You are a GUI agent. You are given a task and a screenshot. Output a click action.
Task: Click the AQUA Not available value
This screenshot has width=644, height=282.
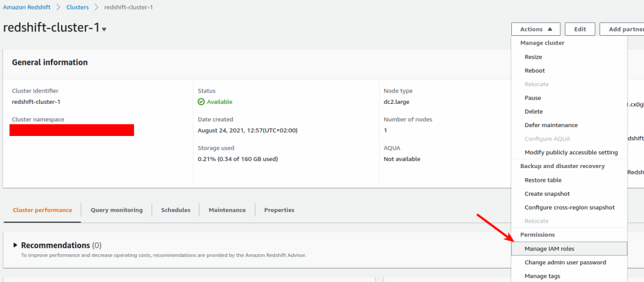tap(402, 159)
